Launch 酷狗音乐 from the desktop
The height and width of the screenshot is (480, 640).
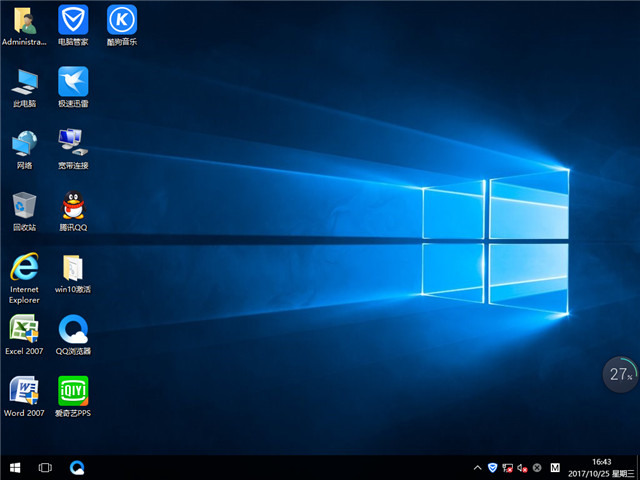(x=121, y=20)
